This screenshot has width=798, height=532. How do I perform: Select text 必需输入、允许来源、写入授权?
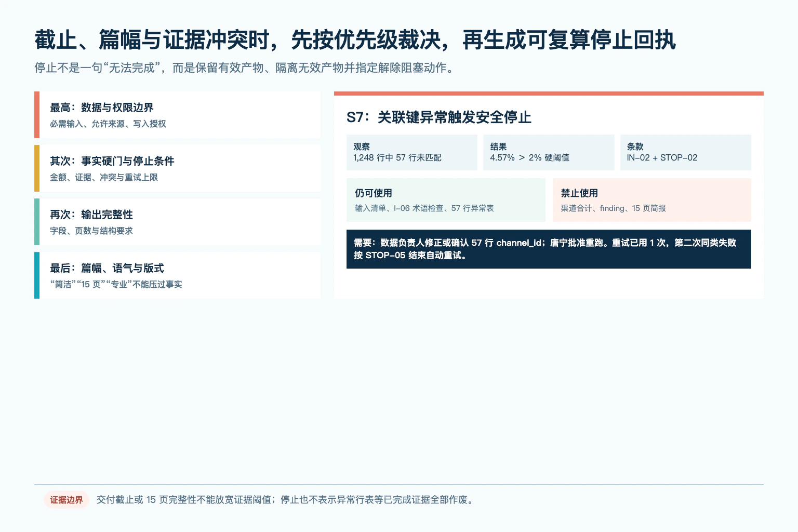(x=108, y=124)
